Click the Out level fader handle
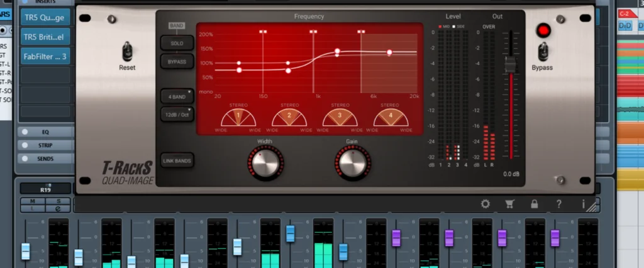The height and width of the screenshot is (268, 644). tap(511, 64)
